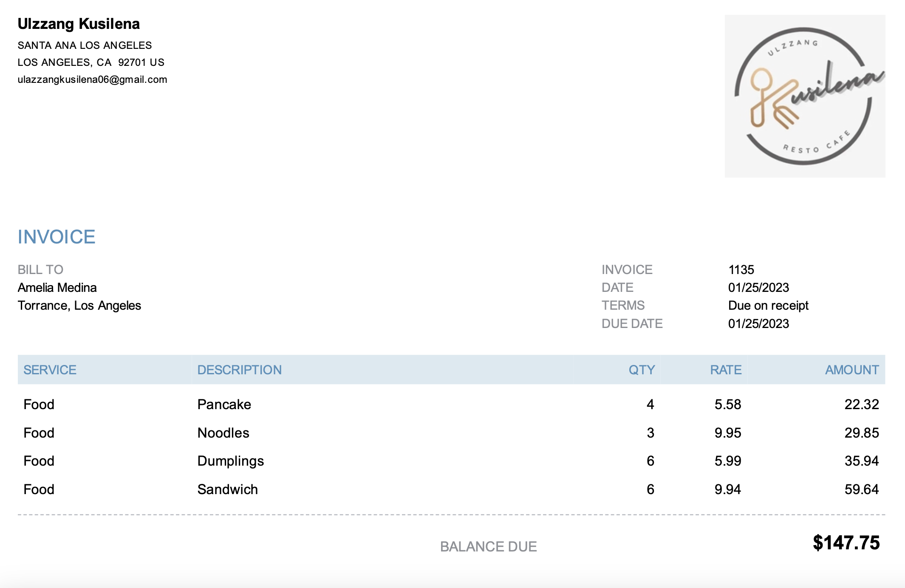Screen dimensions: 905x588
Task: Click the Ulzzang Kusilena cafe logo
Action: 805,96
